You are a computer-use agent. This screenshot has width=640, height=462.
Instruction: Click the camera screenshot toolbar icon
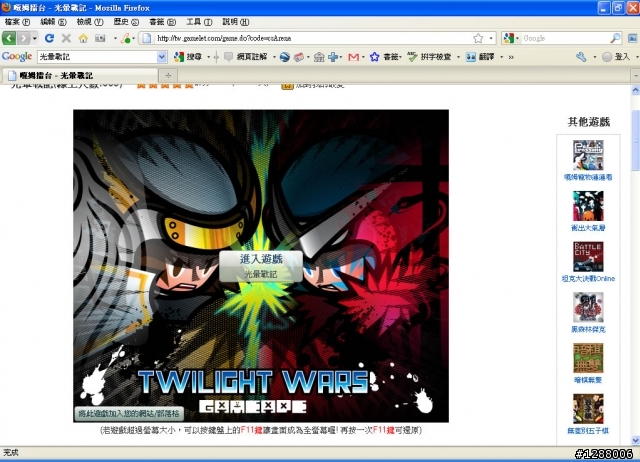100,38
